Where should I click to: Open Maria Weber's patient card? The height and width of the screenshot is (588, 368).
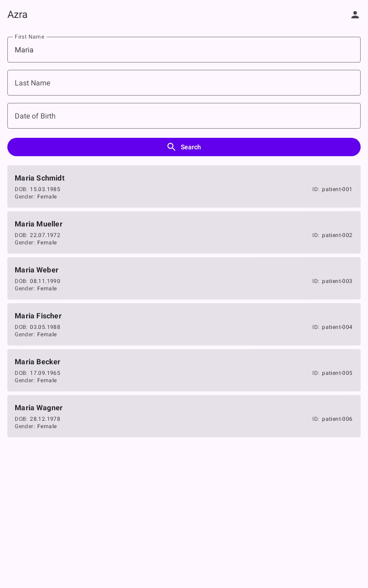tap(184, 278)
